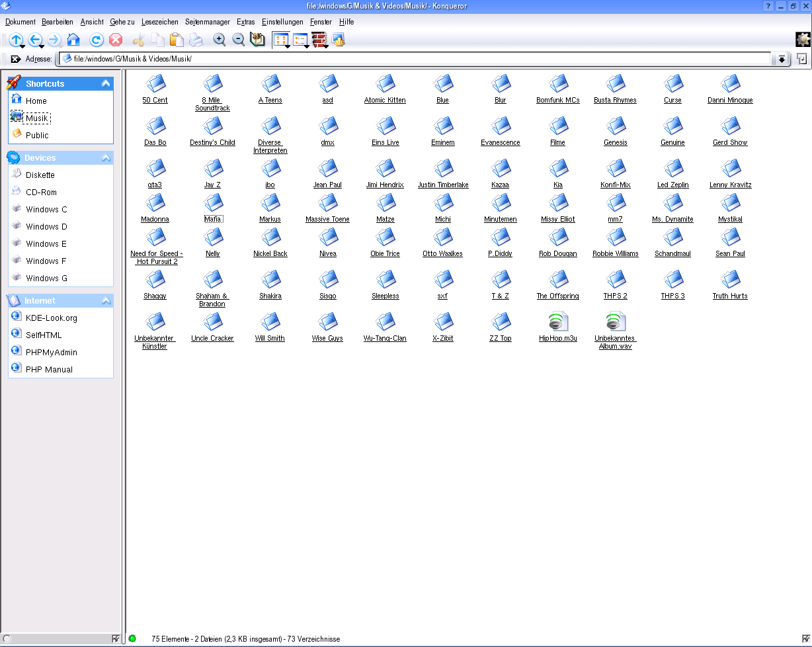Viewport: 812px width, 647px height.
Task: Open the Led Zeplin folder
Action: click(x=672, y=173)
